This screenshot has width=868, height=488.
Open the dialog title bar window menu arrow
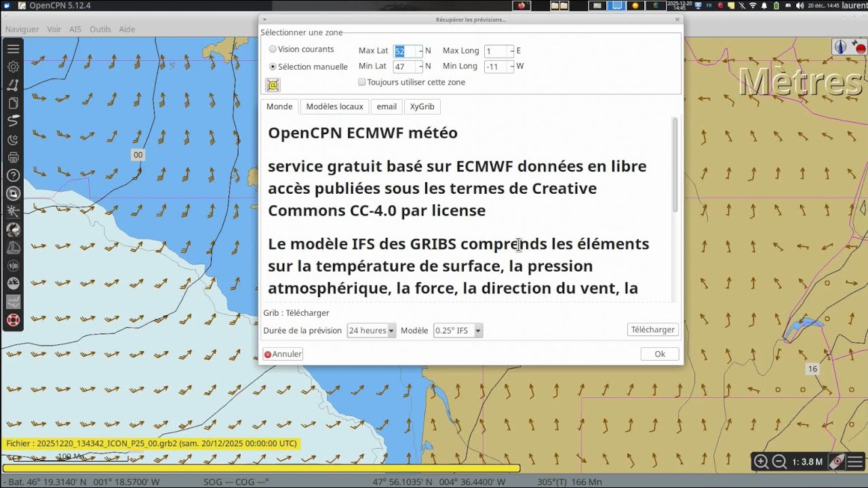[264, 20]
